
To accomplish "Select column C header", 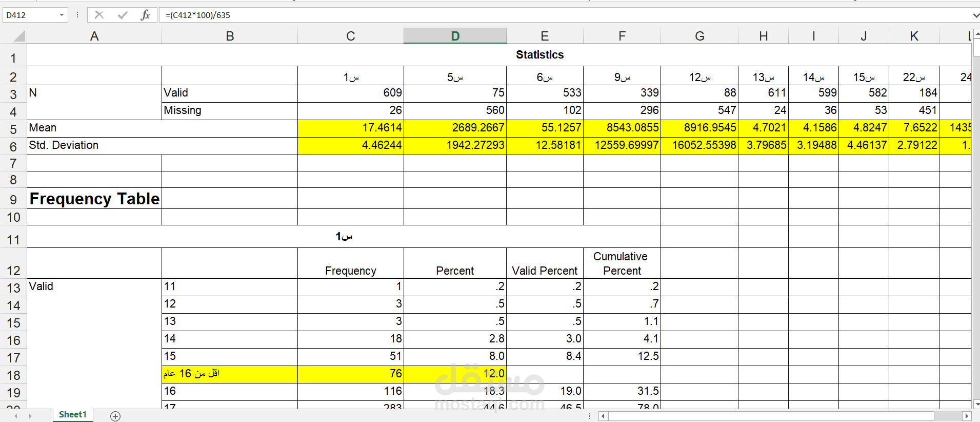I will point(351,36).
